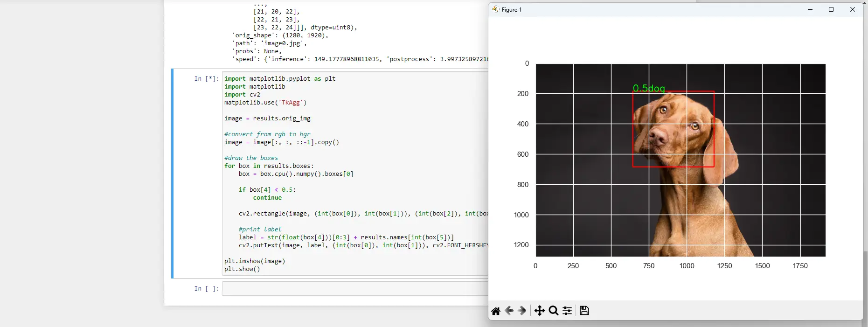Close the Figure 1 window
The width and height of the screenshot is (868, 327).
coord(852,9)
